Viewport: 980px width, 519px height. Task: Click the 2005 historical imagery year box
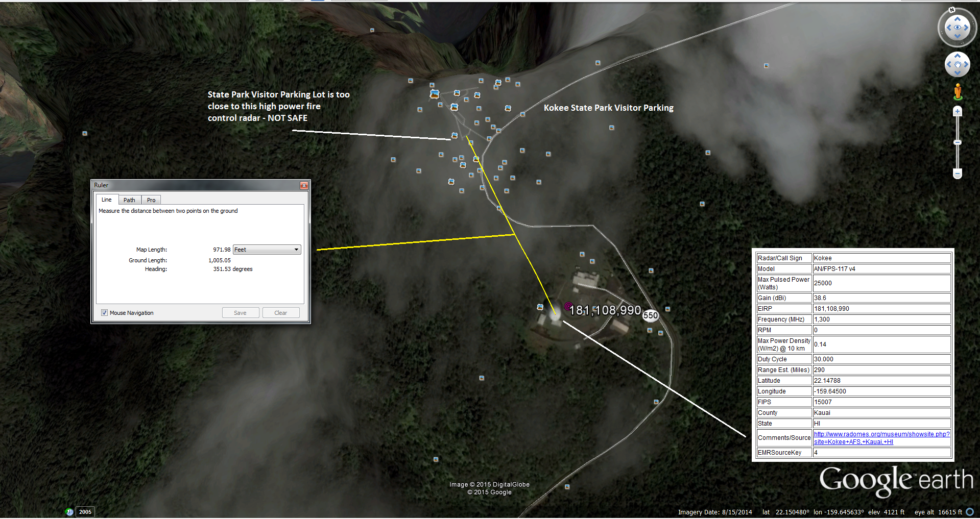coord(85,512)
